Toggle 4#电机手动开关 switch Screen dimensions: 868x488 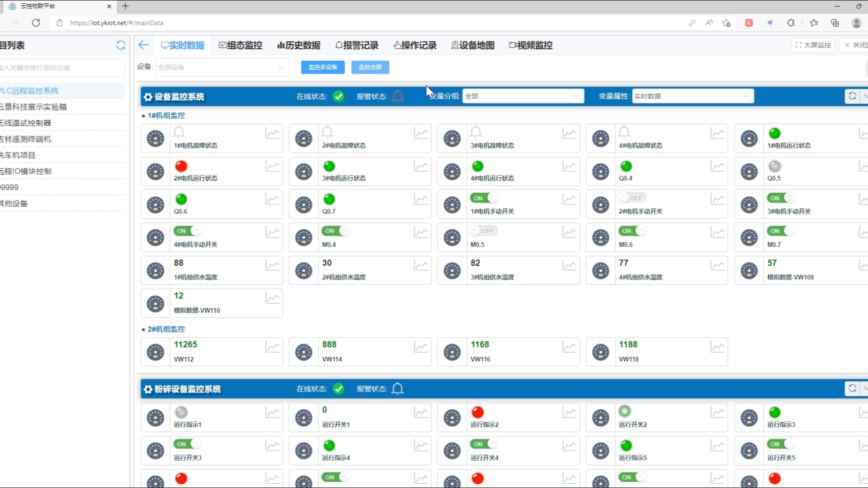(187, 231)
